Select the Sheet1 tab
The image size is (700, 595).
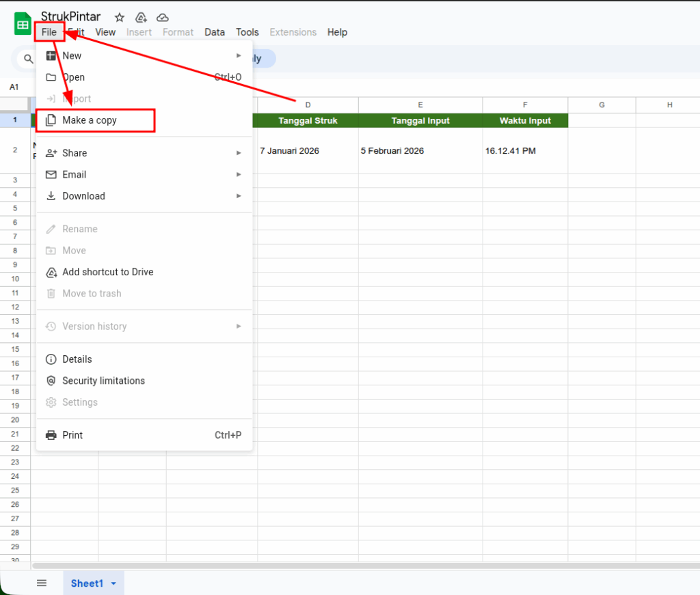point(87,583)
